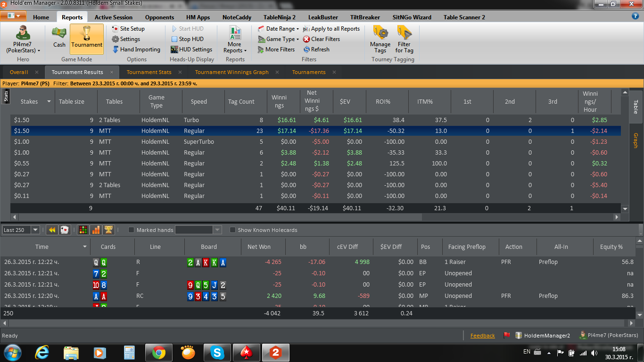Open More Filters

[x=276, y=49]
